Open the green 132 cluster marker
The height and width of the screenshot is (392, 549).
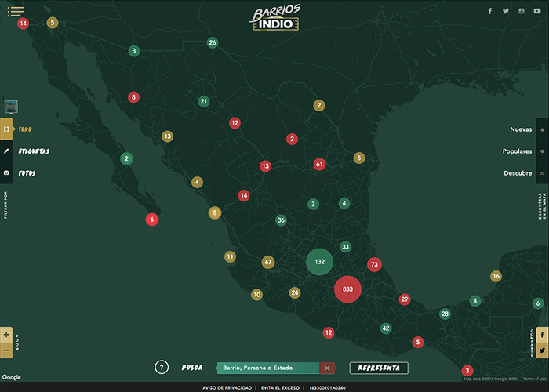[x=319, y=262]
